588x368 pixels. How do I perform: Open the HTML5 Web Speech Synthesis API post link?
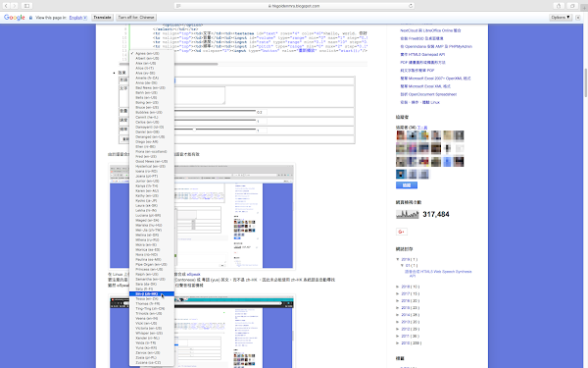tap(438, 274)
